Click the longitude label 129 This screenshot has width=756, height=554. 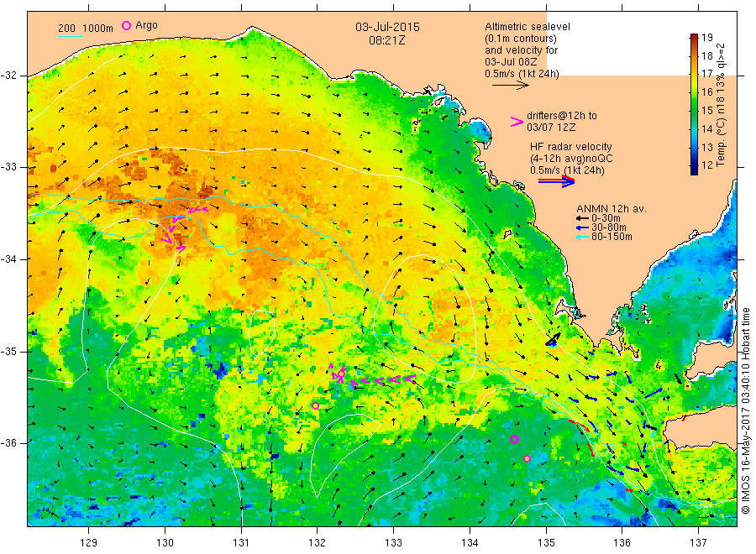coord(89,543)
